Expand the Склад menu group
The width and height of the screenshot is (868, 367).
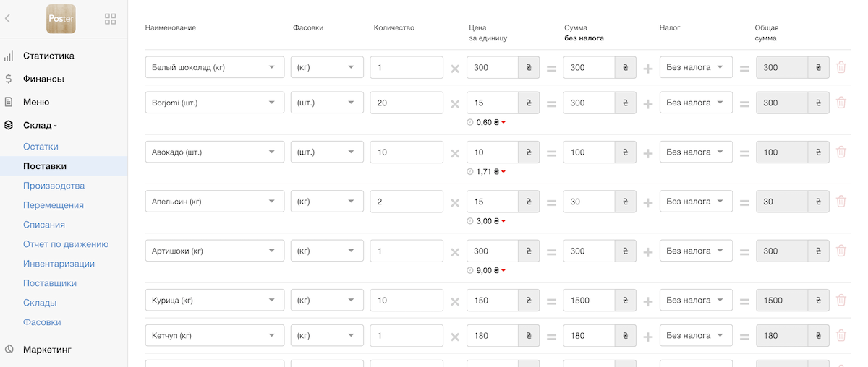(x=40, y=125)
